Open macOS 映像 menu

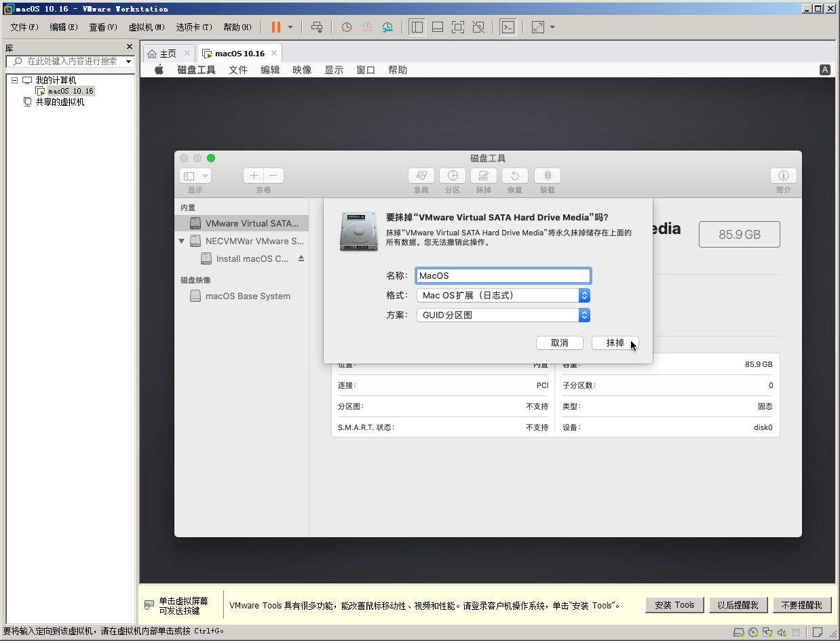pos(302,70)
